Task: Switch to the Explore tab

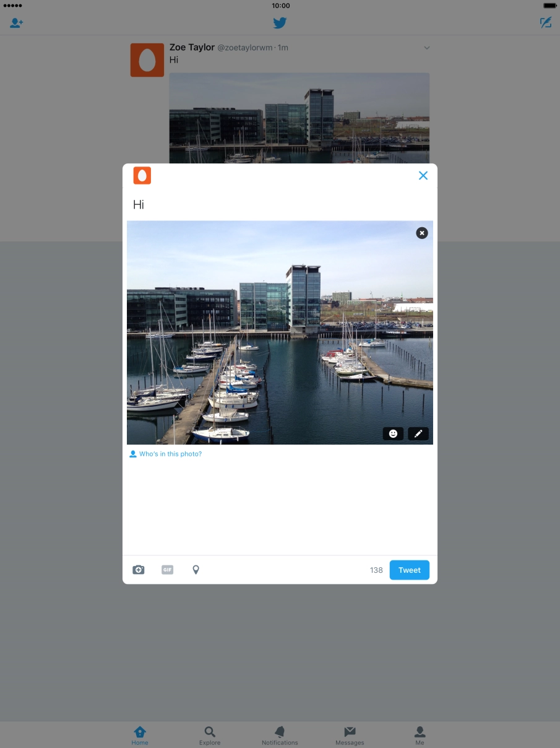Action: pos(210,734)
